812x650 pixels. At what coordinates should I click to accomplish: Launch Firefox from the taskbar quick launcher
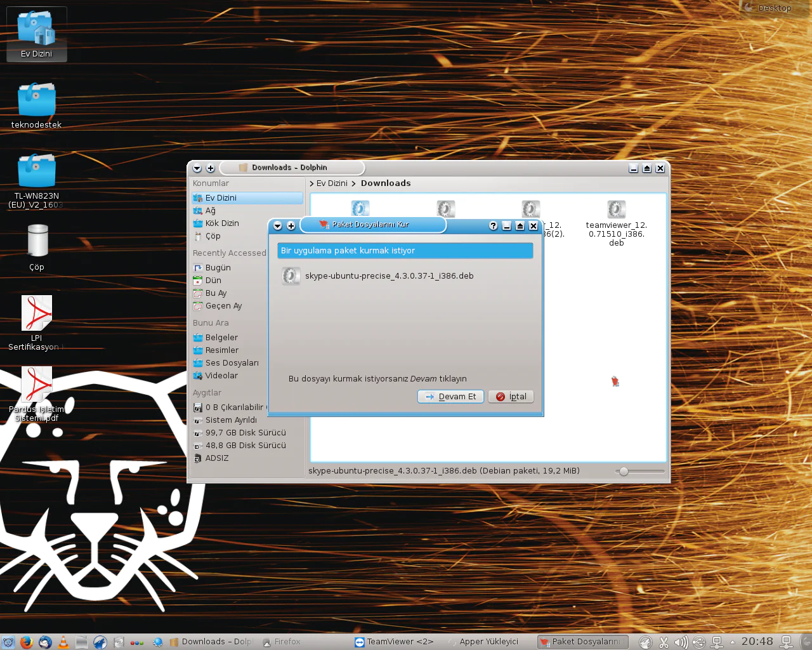[26, 642]
